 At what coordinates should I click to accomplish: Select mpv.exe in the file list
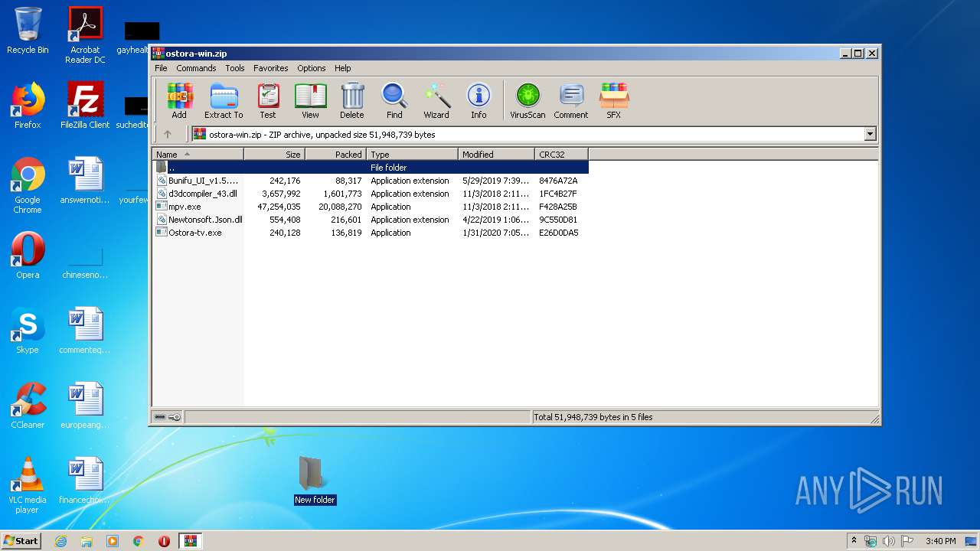coord(371,207)
